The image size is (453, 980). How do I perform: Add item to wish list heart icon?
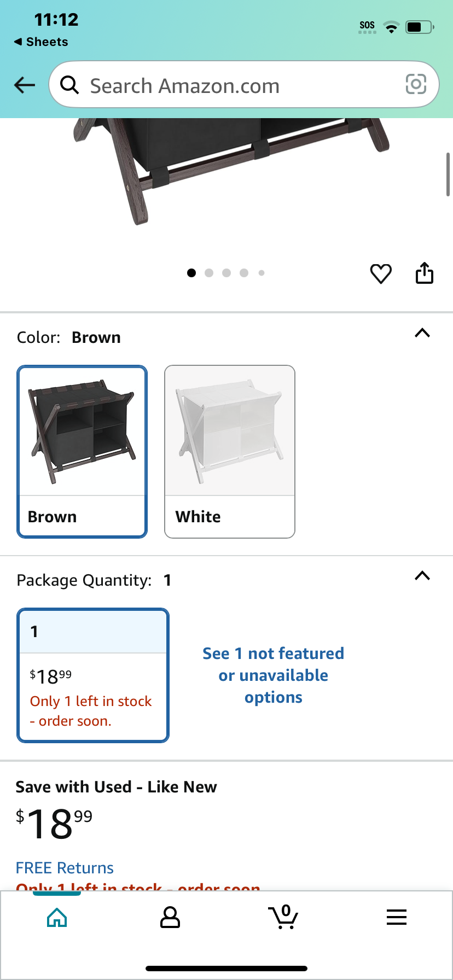click(x=381, y=273)
